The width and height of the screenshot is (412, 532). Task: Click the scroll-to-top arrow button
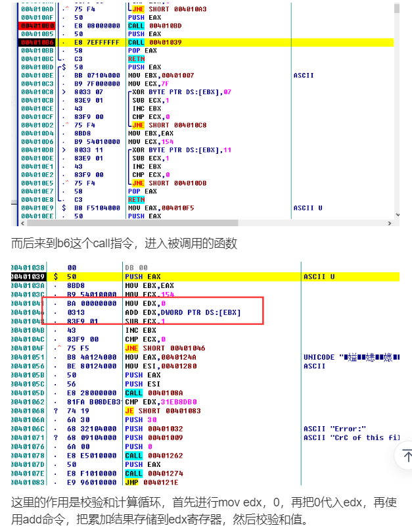click(x=407, y=456)
